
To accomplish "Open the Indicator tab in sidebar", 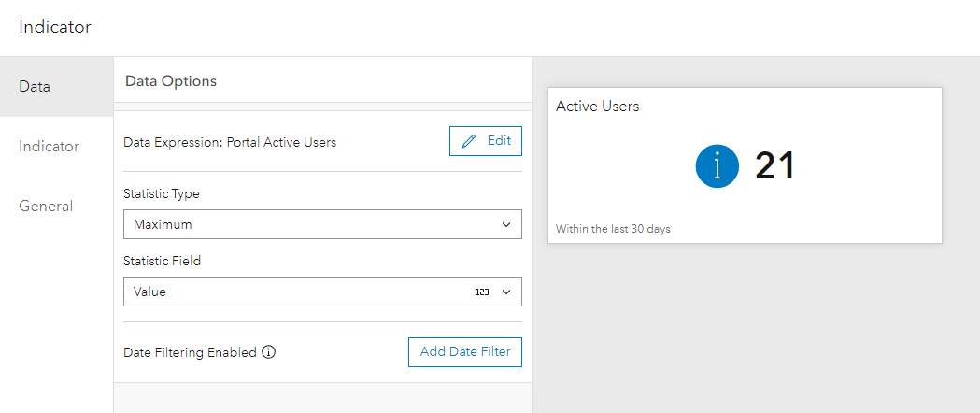I will coord(49,147).
